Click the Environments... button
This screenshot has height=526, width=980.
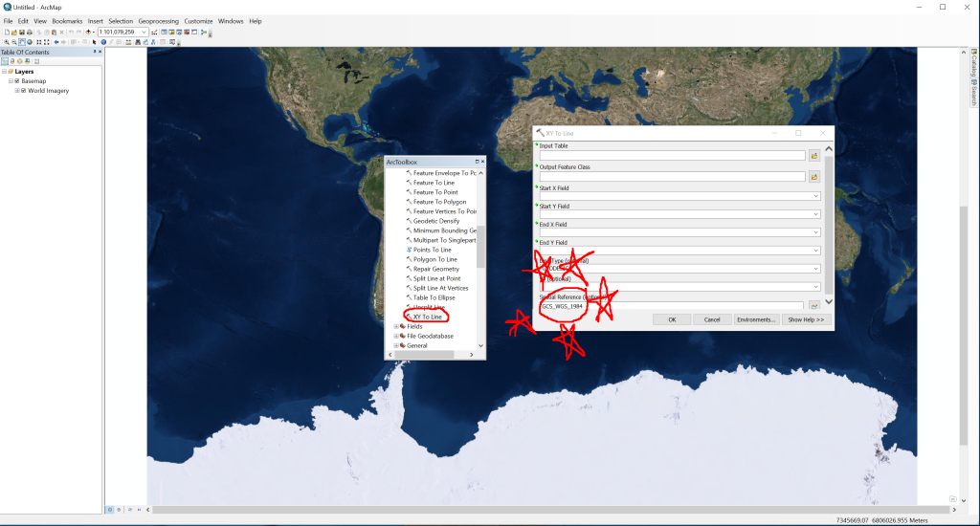pos(756,319)
